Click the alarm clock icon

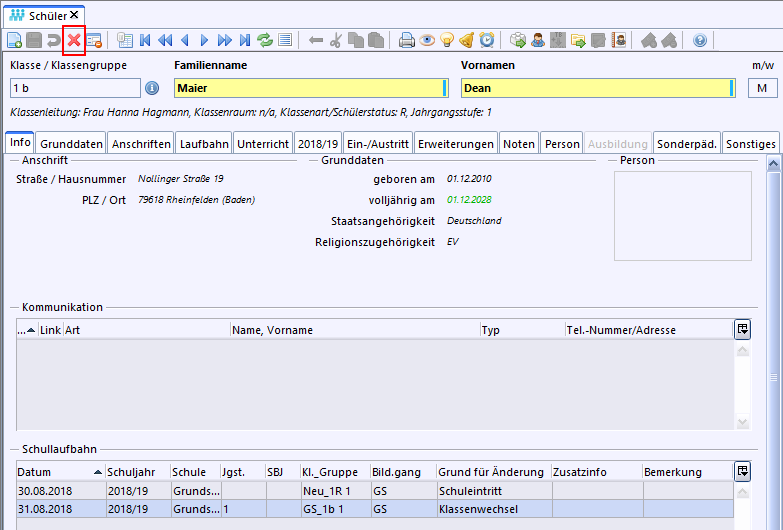click(487, 41)
